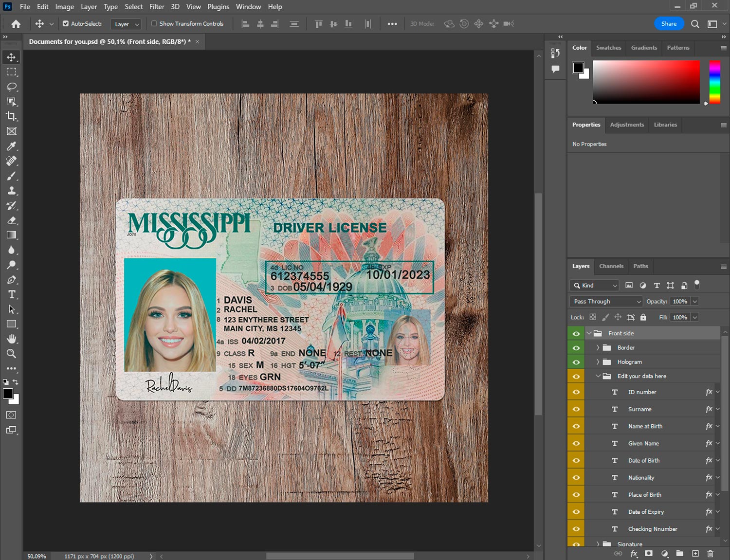Expand the Border layer group
This screenshot has height=560, width=730.
tap(598, 348)
